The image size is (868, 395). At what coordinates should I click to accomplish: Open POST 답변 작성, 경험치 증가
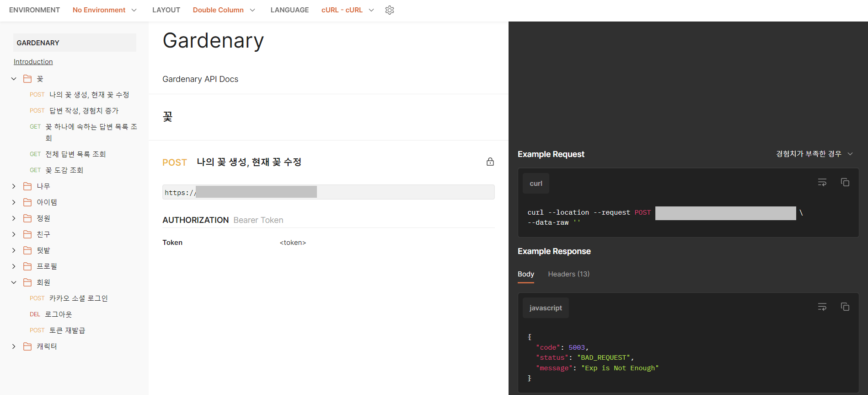[x=74, y=111]
